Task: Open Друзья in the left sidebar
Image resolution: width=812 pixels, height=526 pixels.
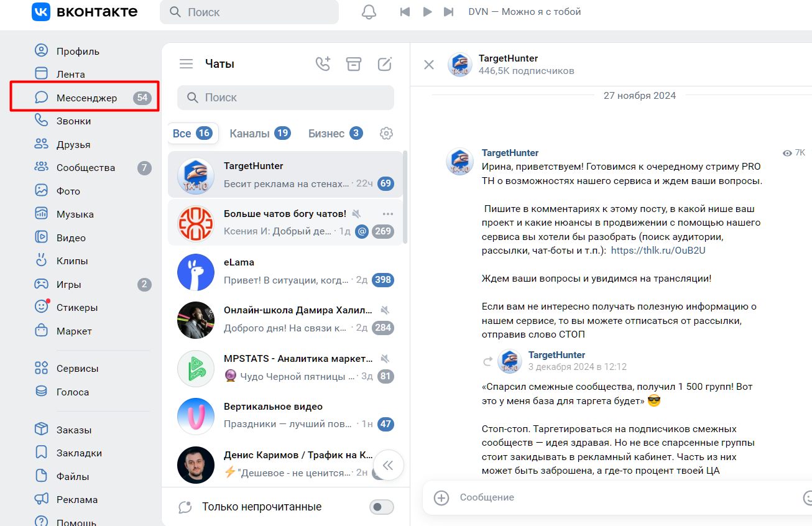Action: pyautogui.click(x=73, y=144)
